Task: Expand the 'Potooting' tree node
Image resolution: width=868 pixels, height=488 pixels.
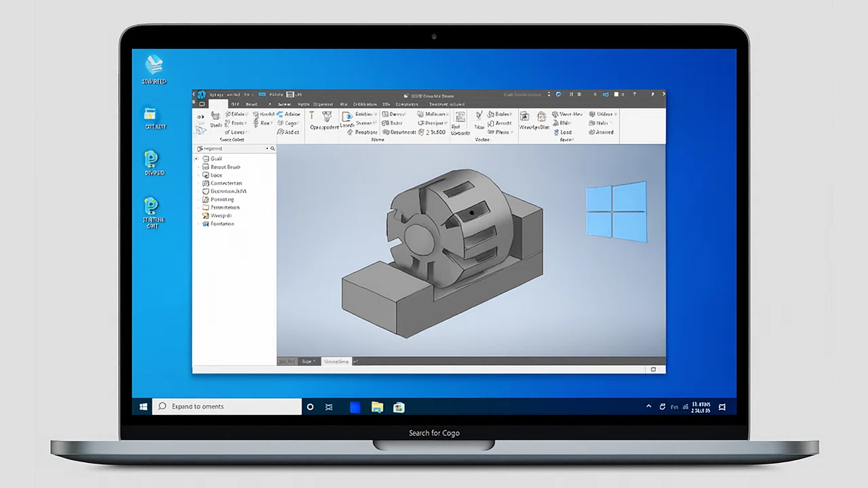Action: 198,199
